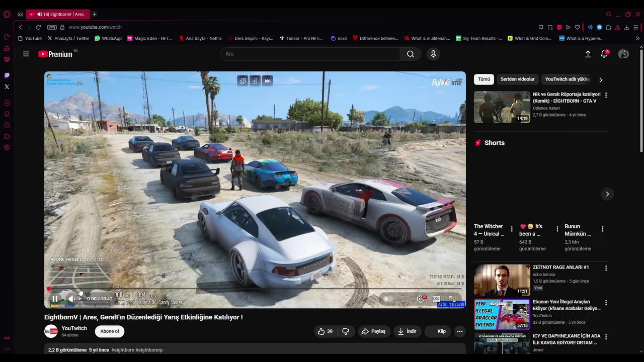This screenshot has height=362, width=644.
Task: Like the video with 39 likes
Action: pyautogui.click(x=326, y=331)
